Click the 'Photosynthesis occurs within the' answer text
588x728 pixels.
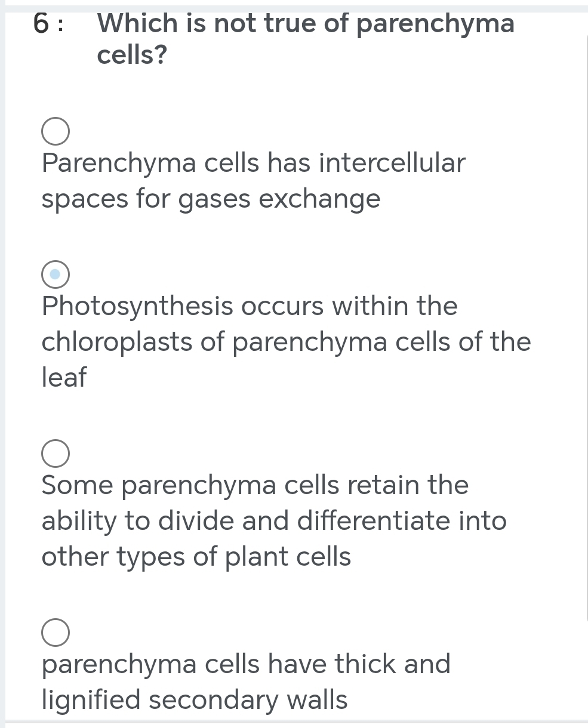250,306
